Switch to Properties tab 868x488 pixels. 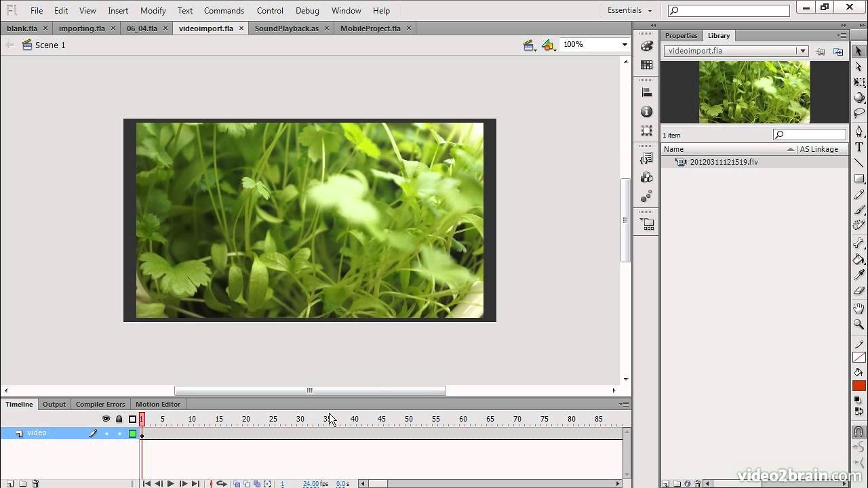681,35
